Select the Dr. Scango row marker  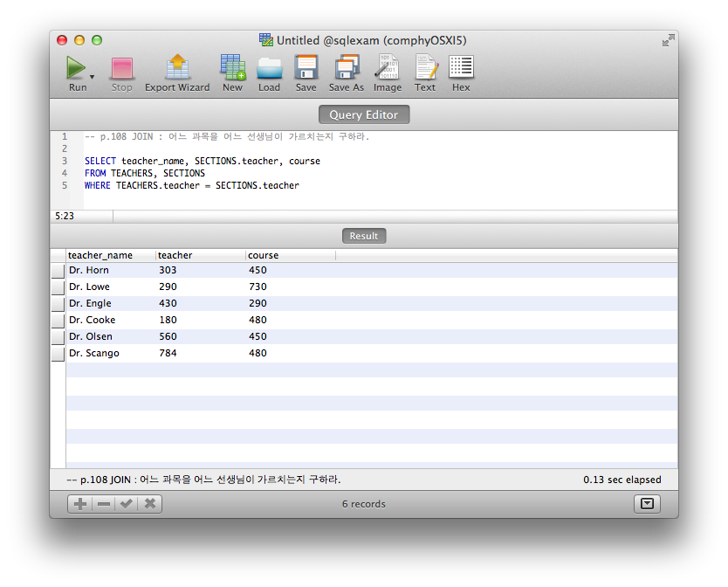click(x=58, y=354)
